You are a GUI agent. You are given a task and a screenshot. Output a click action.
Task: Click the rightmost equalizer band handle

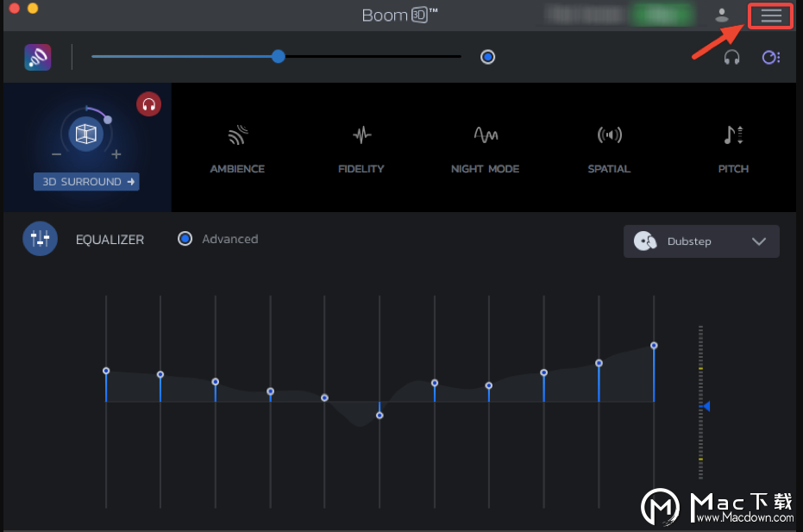click(x=654, y=346)
